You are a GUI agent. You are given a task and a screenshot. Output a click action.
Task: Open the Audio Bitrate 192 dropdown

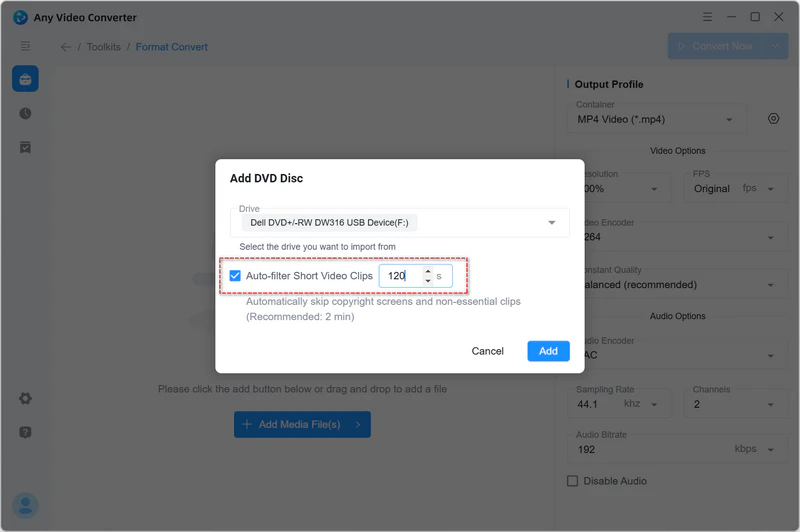tap(678, 449)
